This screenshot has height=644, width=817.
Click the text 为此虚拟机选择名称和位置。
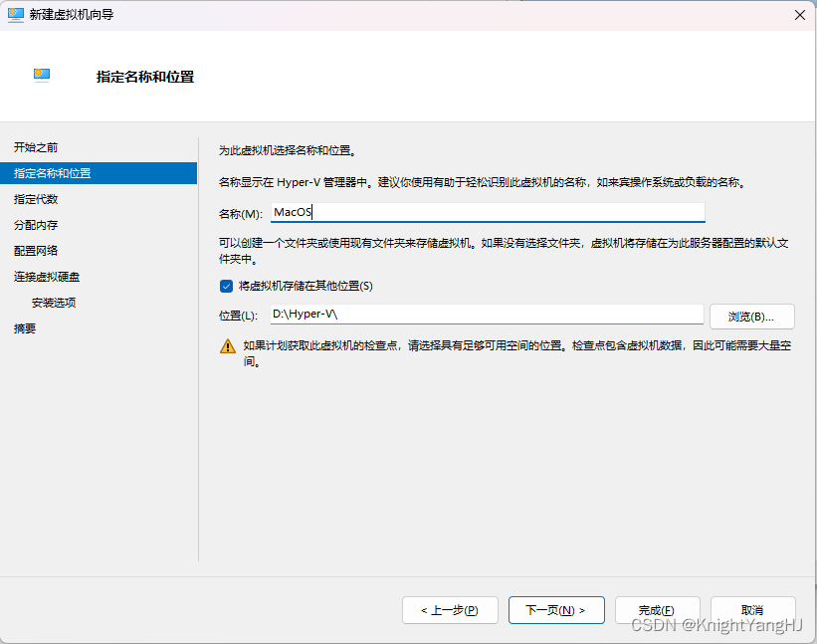[288, 150]
